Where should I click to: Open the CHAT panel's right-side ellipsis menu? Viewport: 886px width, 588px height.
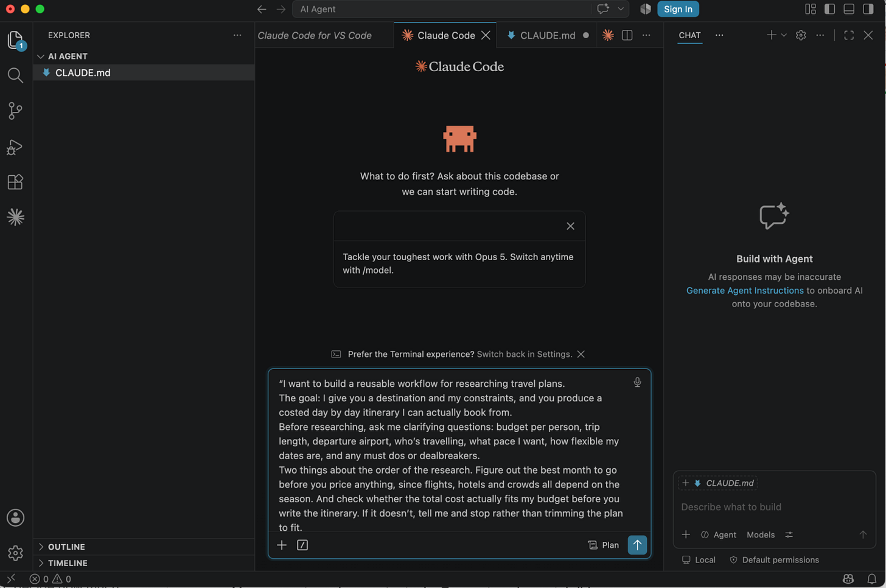pos(820,35)
